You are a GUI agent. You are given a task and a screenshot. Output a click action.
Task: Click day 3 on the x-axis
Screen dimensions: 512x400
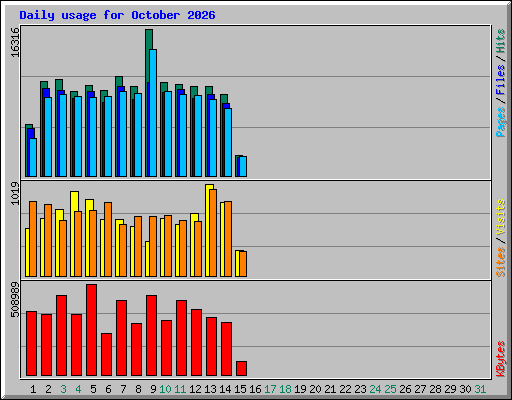click(x=63, y=389)
